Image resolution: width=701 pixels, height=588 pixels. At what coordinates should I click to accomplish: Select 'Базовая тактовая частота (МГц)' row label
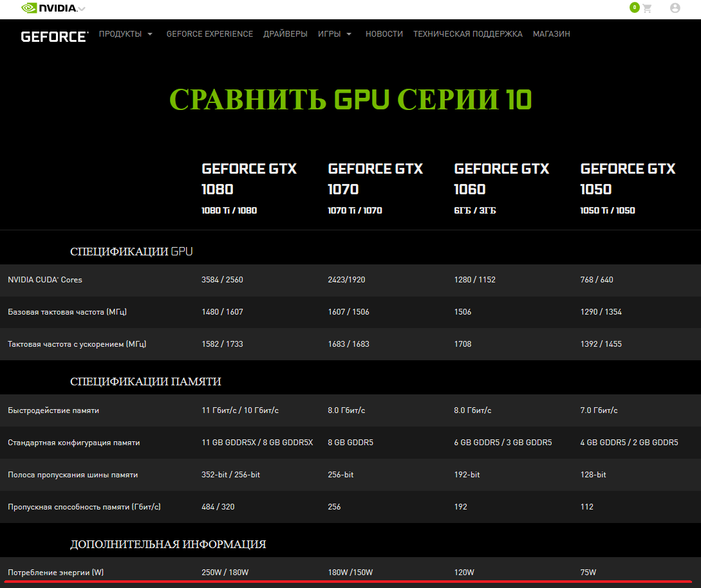[x=67, y=312]
